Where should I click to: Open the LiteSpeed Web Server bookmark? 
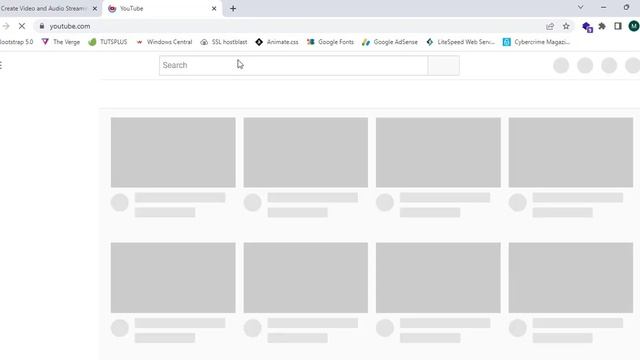[x=460, y=42]
